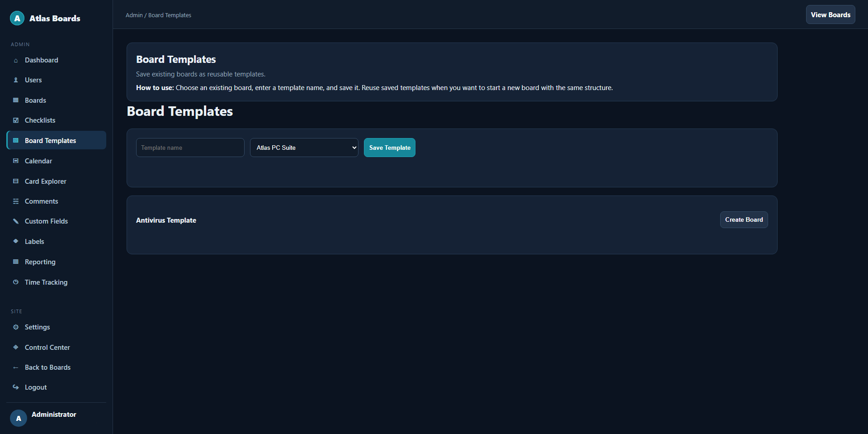Click the Control Center diamond icon
Screen dimensions: 868x434
(x=16, y=347)
